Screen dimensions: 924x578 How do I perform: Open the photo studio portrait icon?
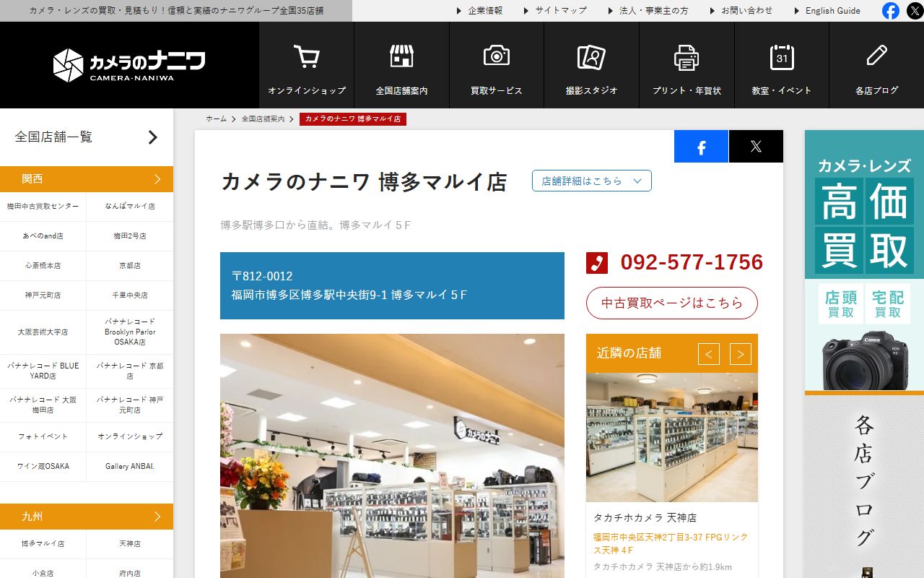click(x=591, y=56)
